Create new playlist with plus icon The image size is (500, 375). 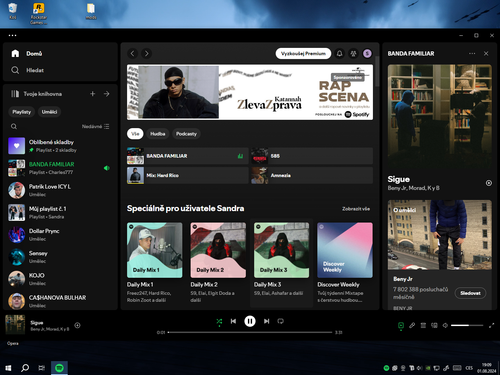tap(93, 94)
